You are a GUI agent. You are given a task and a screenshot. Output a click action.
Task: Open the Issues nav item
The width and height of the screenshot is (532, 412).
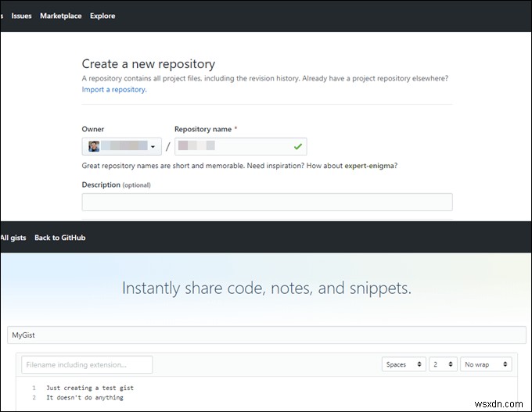tap(21, 16)
